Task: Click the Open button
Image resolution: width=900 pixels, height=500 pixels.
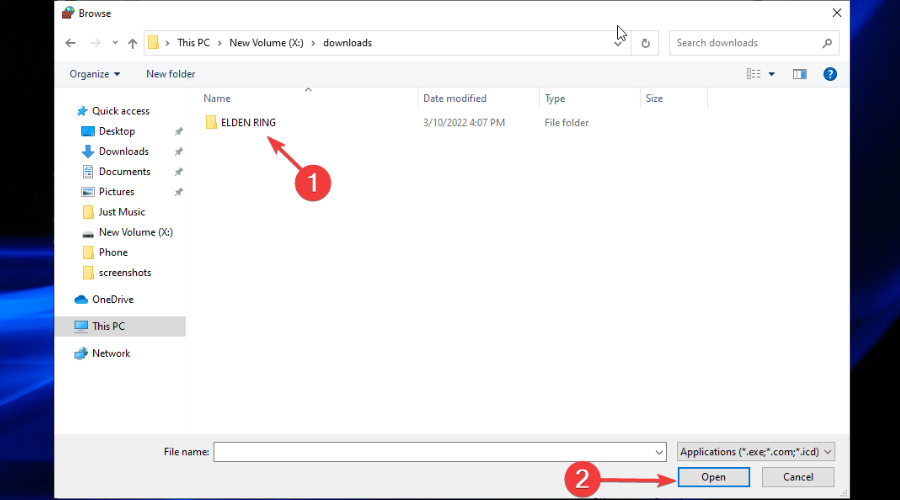Action: [713, 477]
